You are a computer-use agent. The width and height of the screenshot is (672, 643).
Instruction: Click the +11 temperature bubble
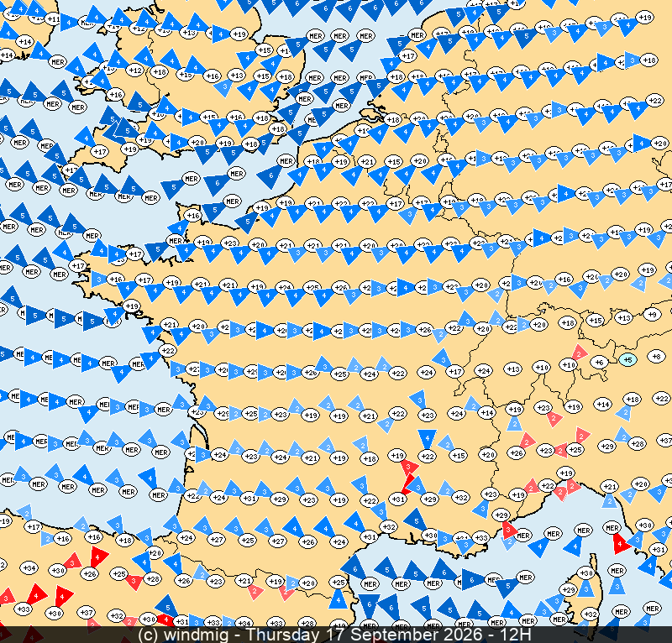click(x=53, y=19)
